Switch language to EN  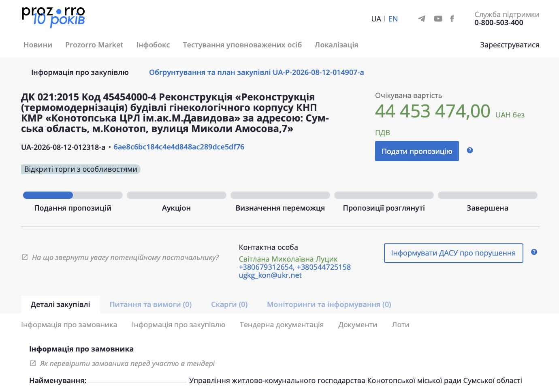393,19
